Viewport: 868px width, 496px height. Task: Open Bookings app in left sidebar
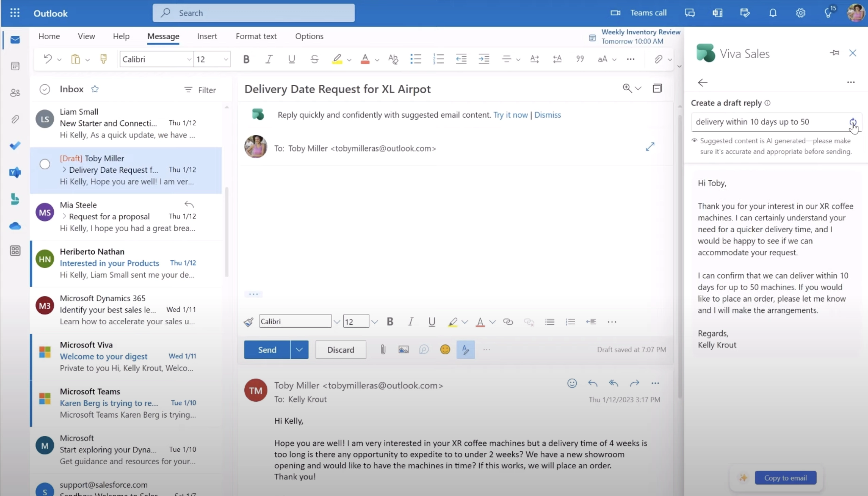click(x=15, y=199)
